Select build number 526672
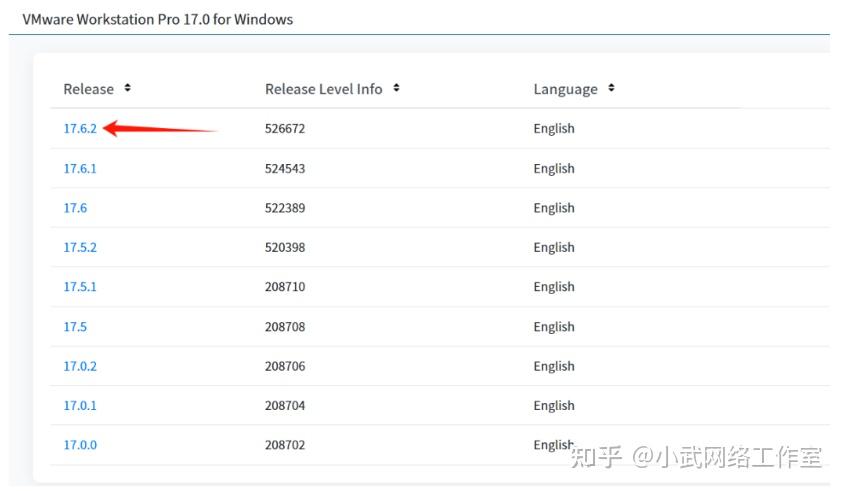This screenshot has width=844, height=491. (x=285, y=129)
